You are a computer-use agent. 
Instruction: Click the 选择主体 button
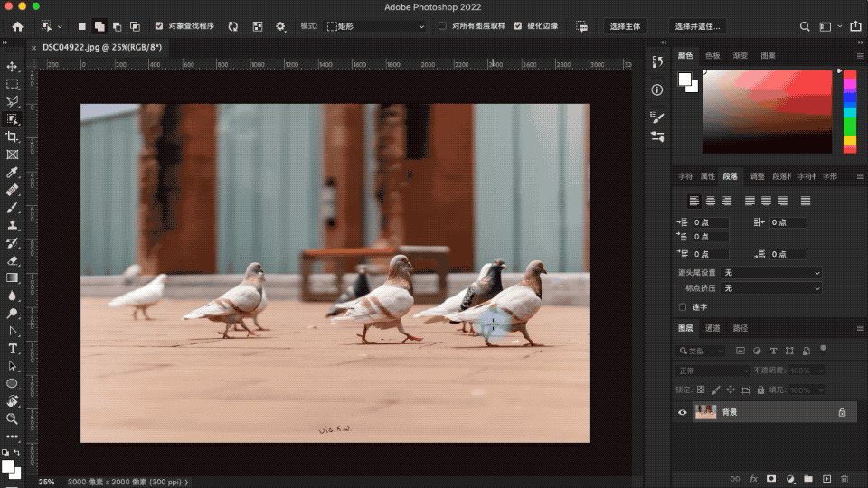[625, 26]
